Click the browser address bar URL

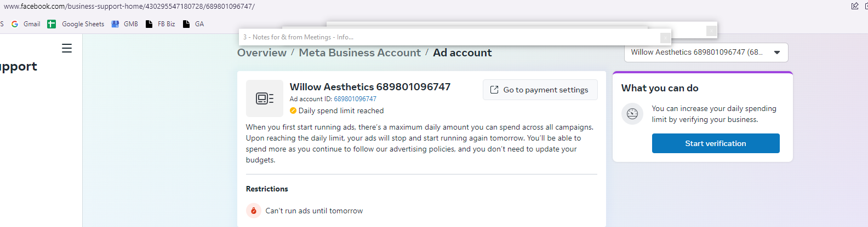[129, 6]
